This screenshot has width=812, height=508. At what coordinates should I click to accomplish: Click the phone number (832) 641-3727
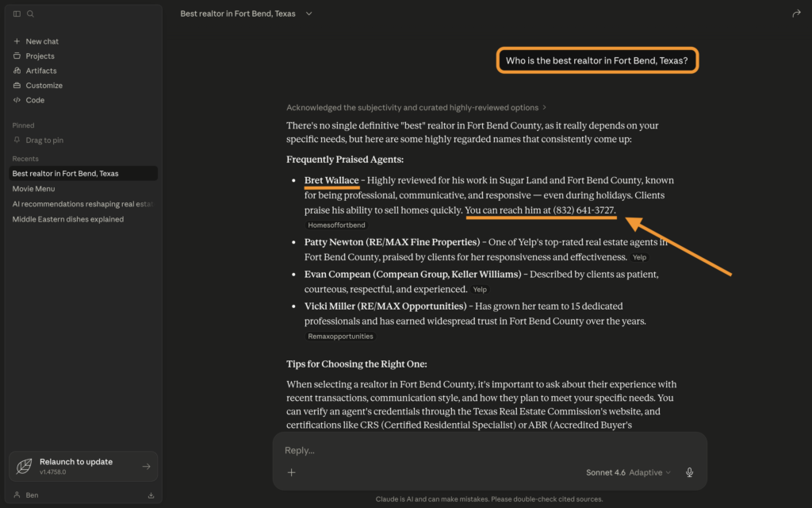583,210
